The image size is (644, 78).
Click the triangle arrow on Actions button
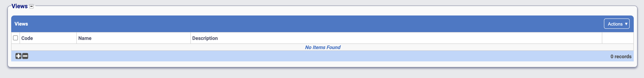coord(626,24)
